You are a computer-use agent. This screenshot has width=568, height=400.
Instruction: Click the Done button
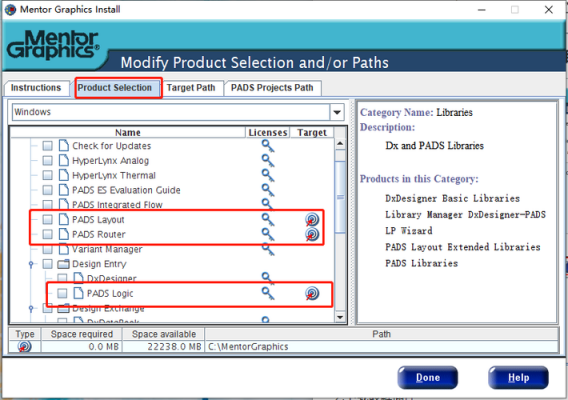click(427, 378)
